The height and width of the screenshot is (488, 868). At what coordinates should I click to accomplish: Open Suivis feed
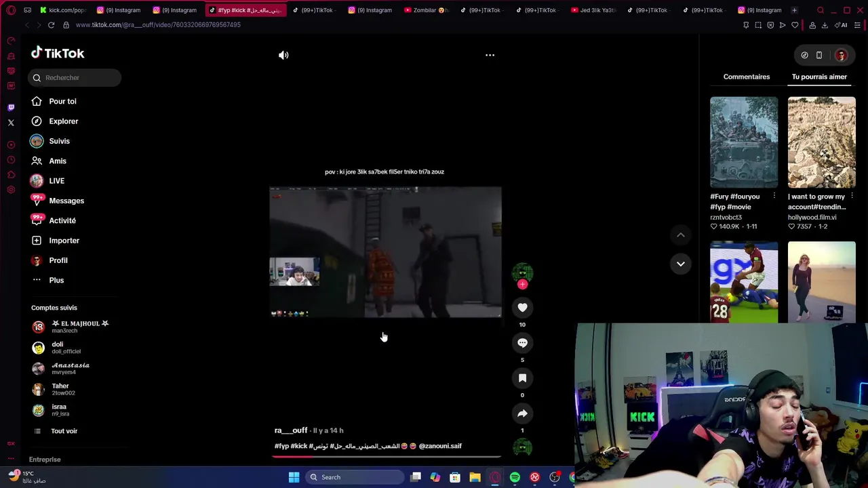pyautogui.click(x=59, y=141)
